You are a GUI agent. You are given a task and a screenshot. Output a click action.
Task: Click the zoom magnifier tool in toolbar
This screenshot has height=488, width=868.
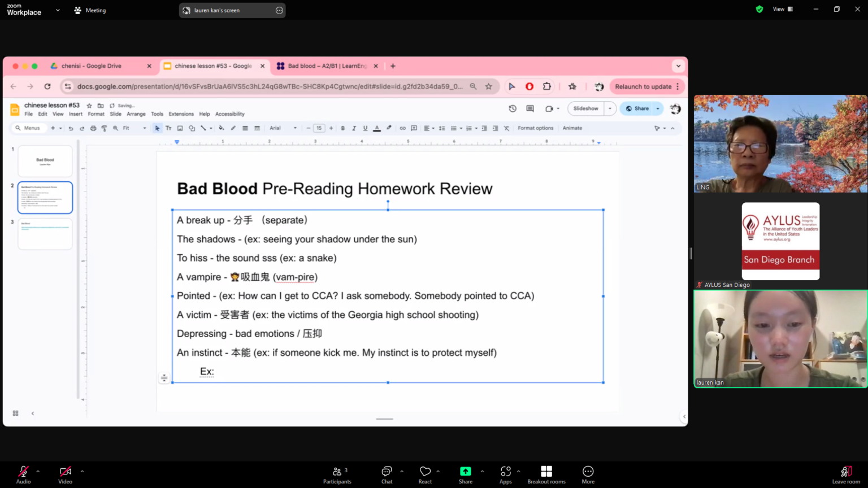click(x=115, y=128)
